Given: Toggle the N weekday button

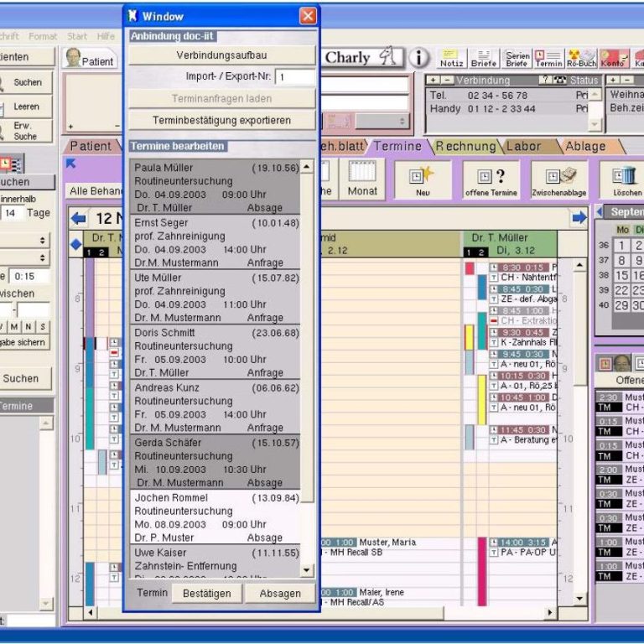Looking at the screenshot, I should click(29, 327).
